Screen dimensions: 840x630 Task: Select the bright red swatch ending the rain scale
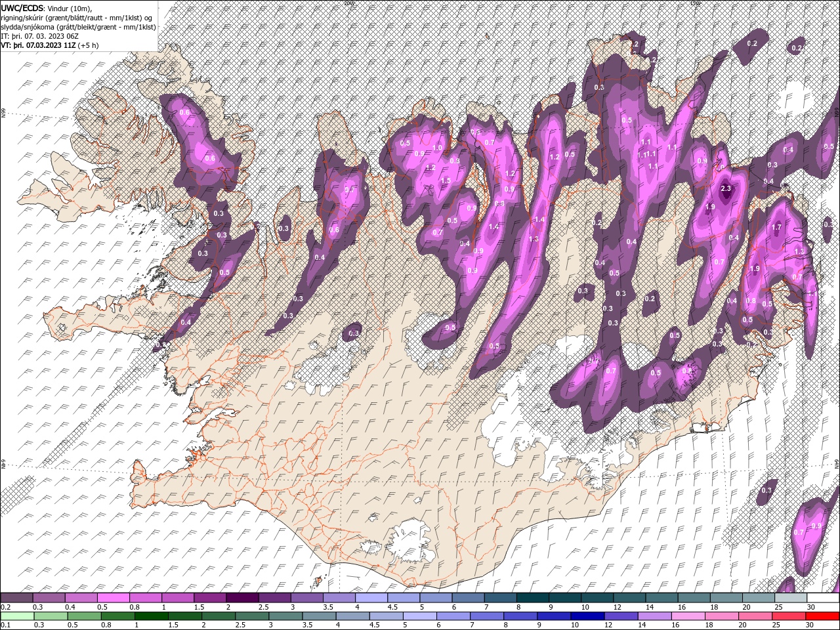(x=823, y=616)
